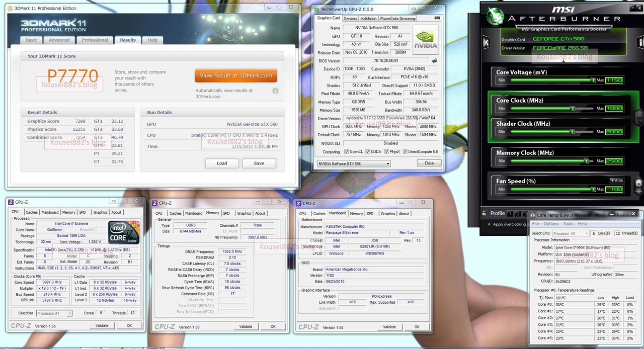
Task: Click the BIOS Version 70.10.20.00.81 field
Action: click(x=385, y=61)
